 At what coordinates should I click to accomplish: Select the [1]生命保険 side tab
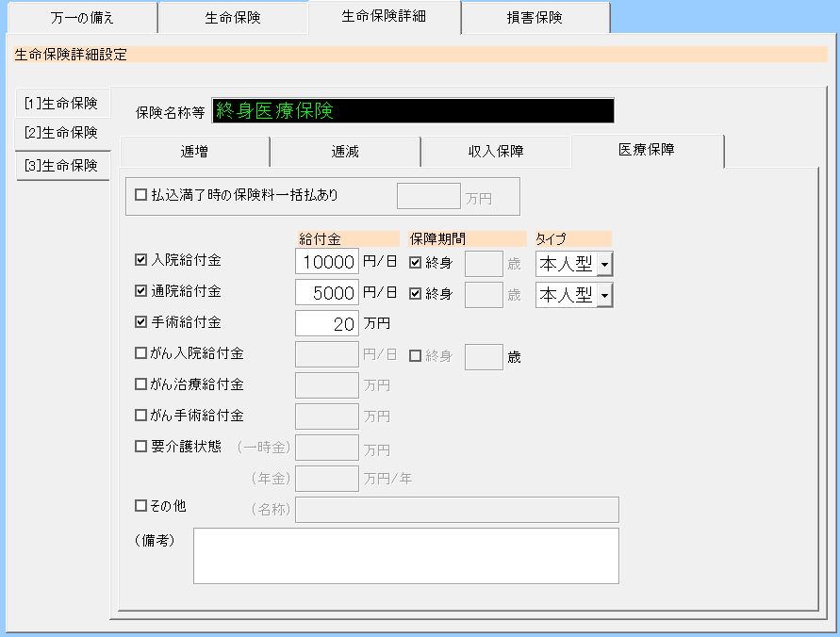[61, 103]
